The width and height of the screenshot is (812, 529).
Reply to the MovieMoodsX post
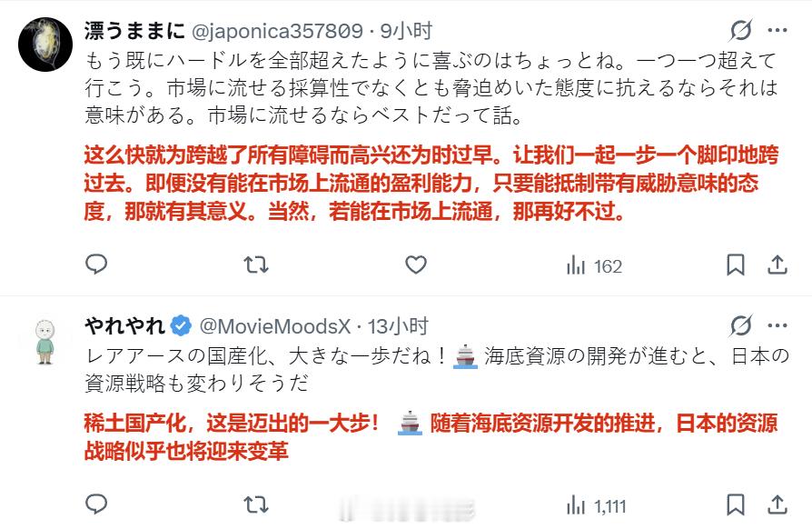[95, 504]
